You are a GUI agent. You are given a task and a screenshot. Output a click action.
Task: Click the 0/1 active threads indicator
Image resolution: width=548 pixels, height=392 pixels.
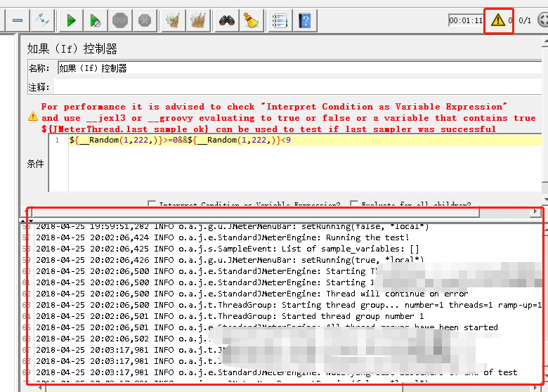525,20
